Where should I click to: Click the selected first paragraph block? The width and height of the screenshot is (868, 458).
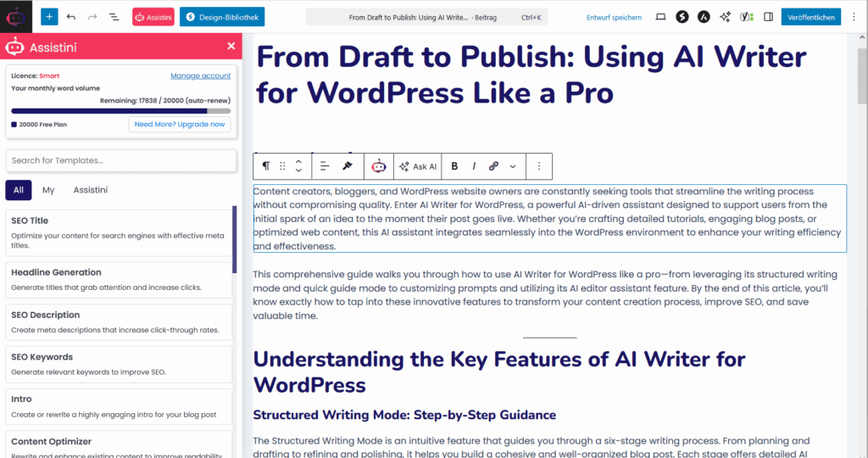tap(549, 219)
